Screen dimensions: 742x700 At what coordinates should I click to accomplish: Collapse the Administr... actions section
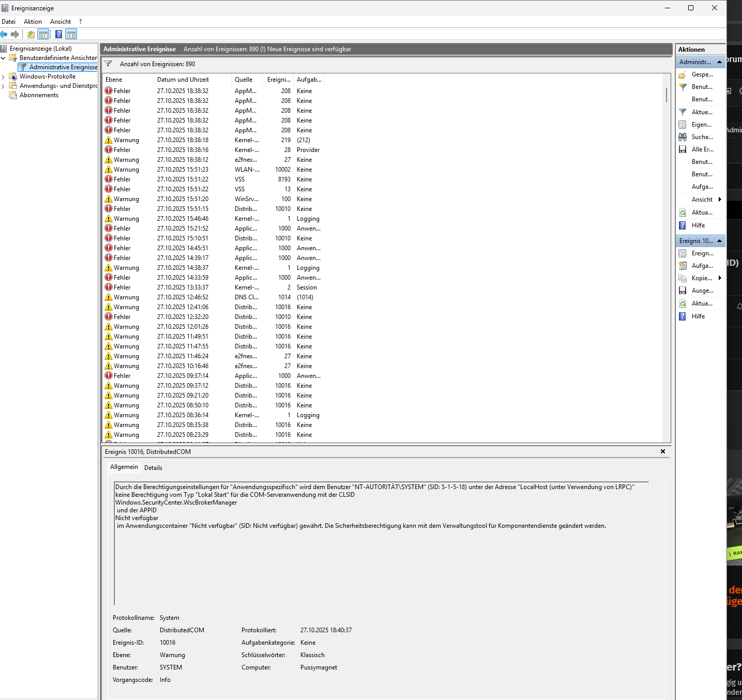point(719,62)
